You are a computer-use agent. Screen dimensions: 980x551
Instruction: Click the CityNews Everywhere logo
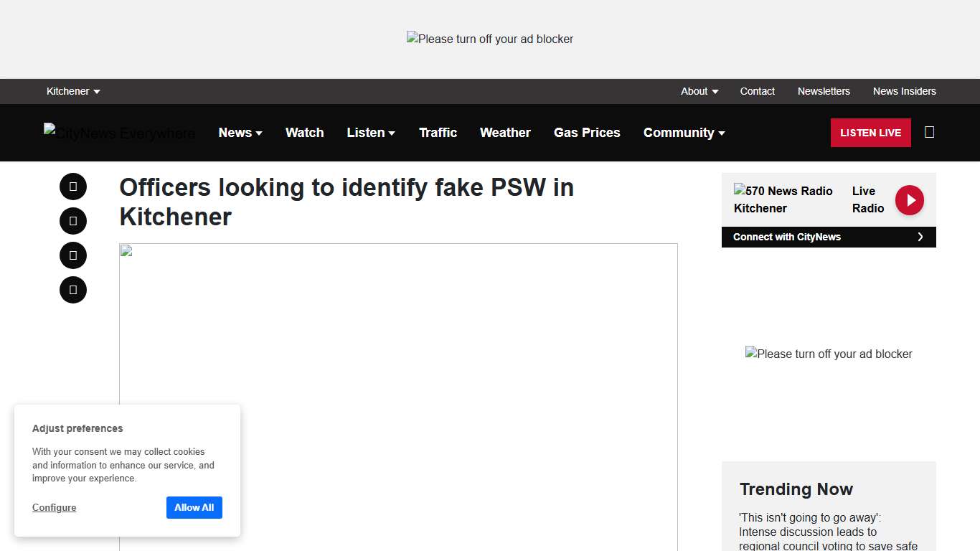tap(119, 133)
